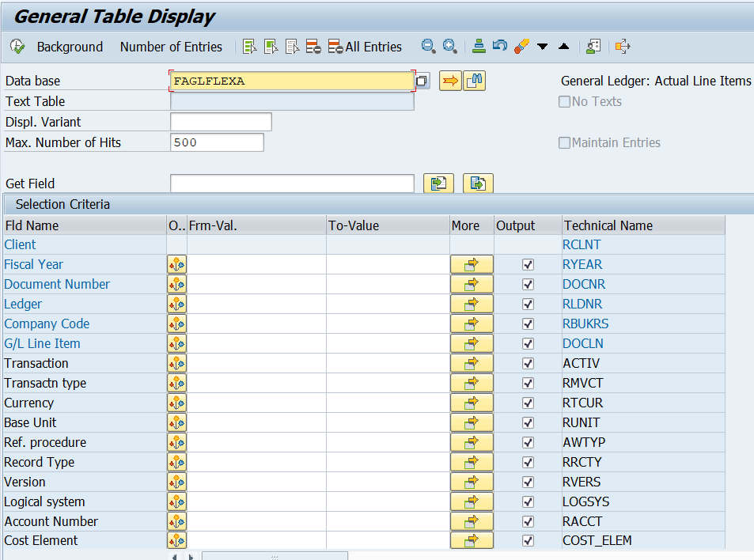The height and width of the screenshot is (560, 754).
Task: Click the third select fields toolbar icon
Action: (x=292, y=47)
